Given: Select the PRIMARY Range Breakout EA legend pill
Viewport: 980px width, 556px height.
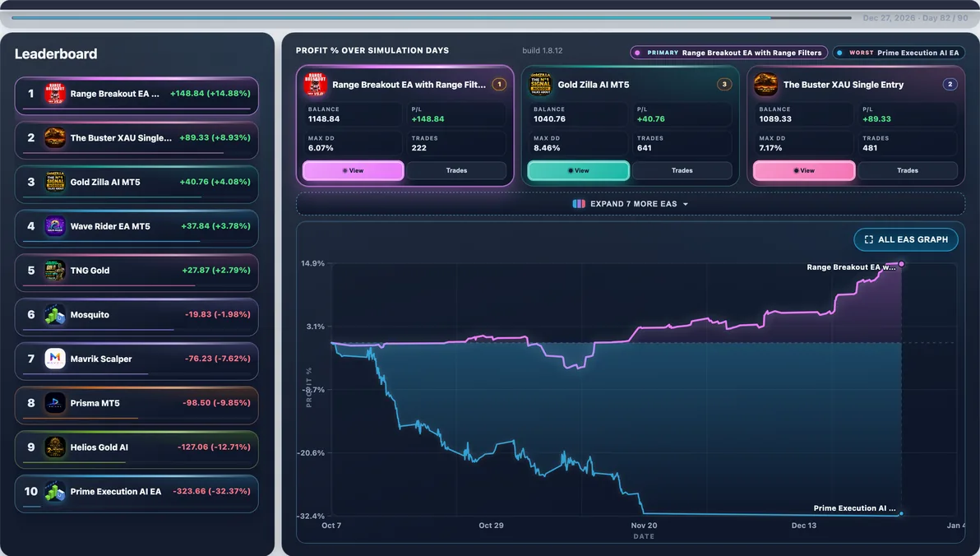Looking at the screenshot, I should point(728,53).
